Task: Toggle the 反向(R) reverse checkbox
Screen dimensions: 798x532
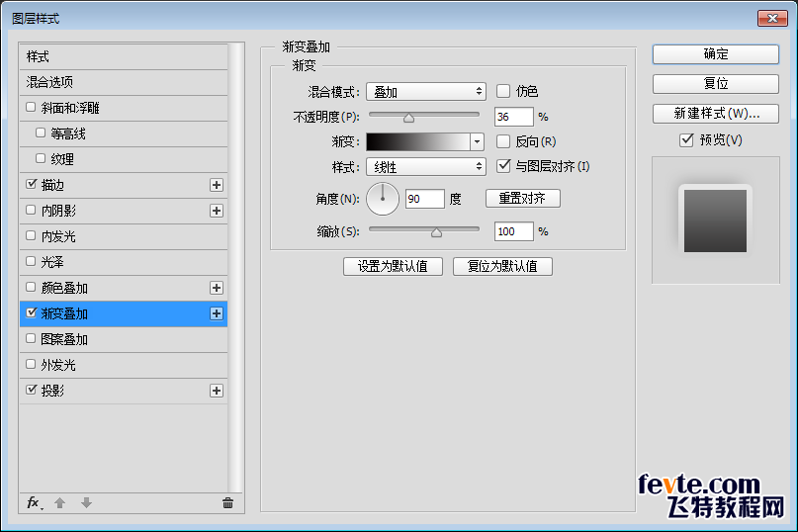Action: tap(502, 141)
